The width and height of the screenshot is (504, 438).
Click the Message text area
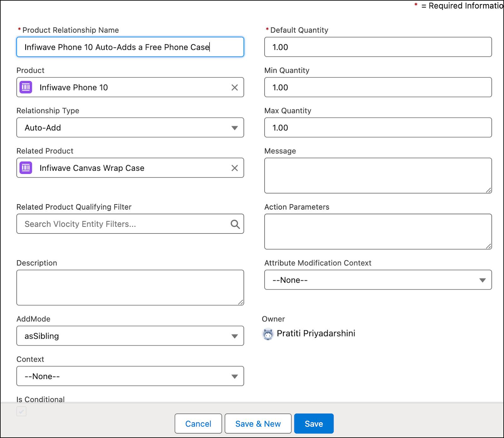pos(378,176)
